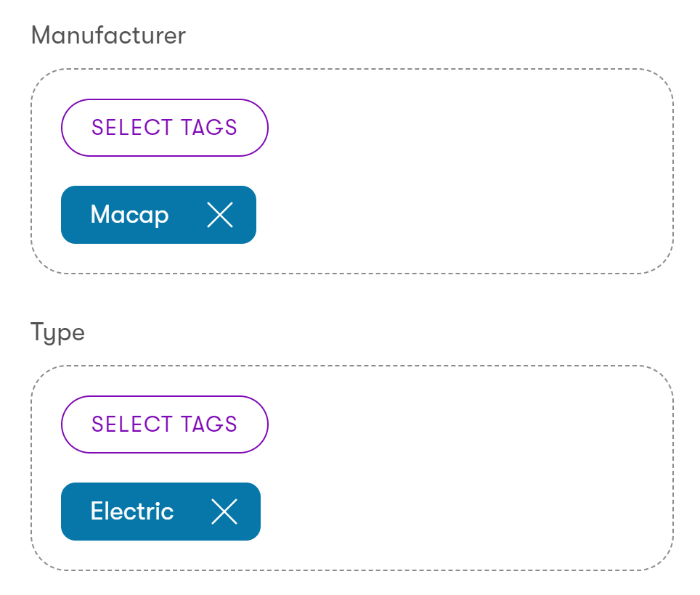Click the X next to Electric
The image size is (700, 595).
point(224,512)
